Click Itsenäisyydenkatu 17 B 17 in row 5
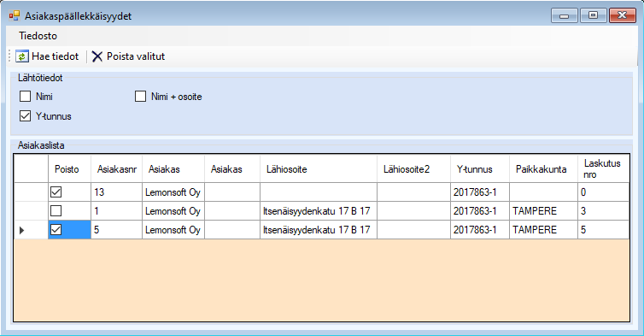The image size is (644, 336). [319, 230]
